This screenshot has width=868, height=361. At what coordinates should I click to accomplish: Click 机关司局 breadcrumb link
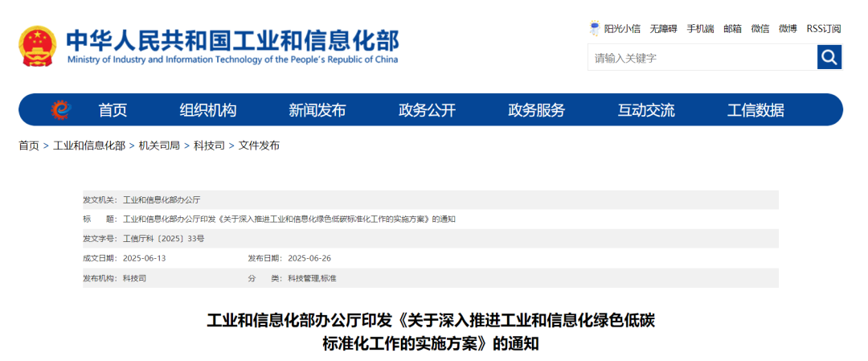coord(159,146)
